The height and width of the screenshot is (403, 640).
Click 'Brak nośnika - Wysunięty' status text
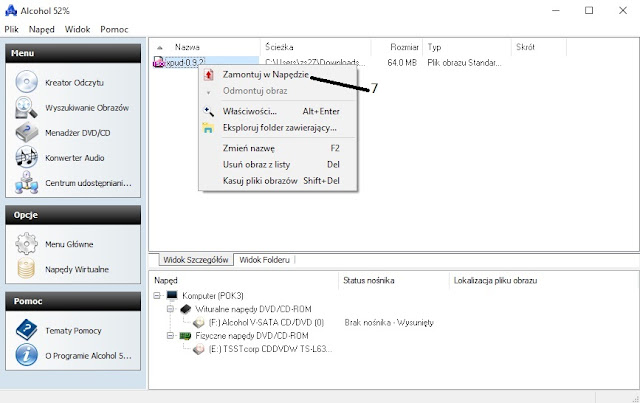point(389,323)
